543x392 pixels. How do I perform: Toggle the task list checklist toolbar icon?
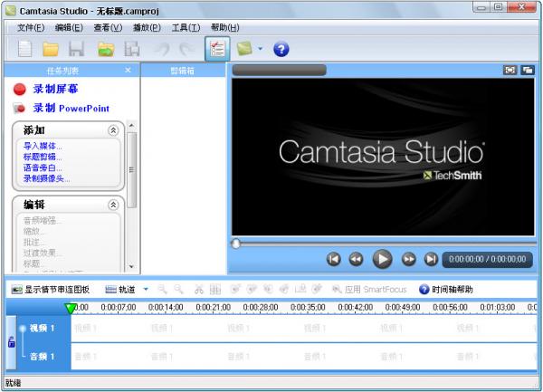(217, 49)
